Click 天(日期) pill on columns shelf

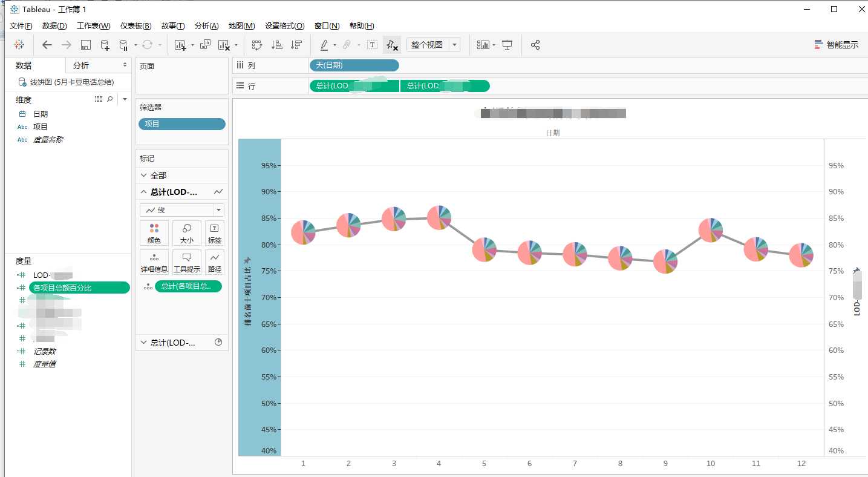pyautogui.click(x=354, y=65)
